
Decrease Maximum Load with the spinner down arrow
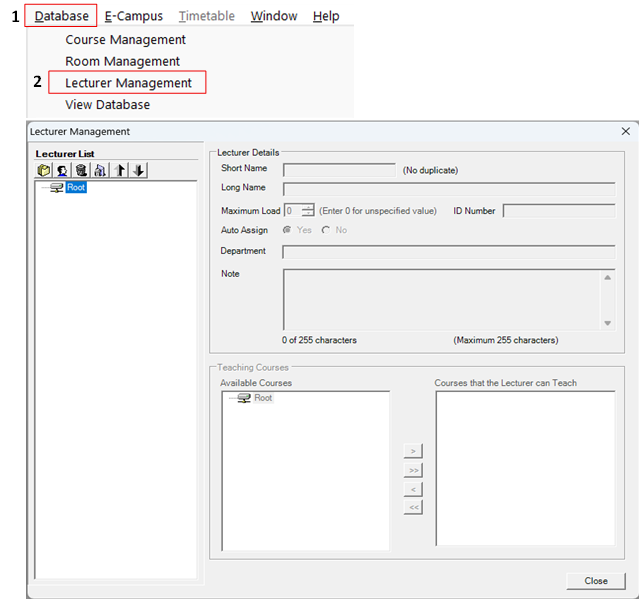[x=308, y=214]
